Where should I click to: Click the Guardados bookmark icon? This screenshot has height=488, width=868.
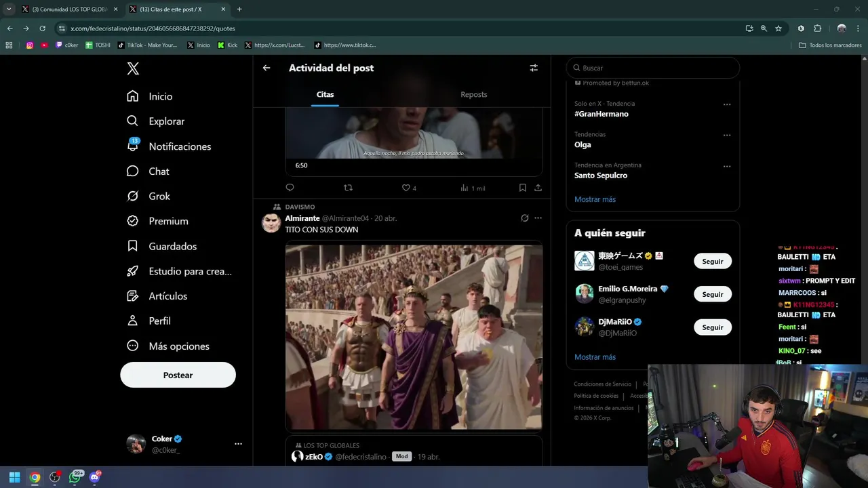(x=133, y=246)
